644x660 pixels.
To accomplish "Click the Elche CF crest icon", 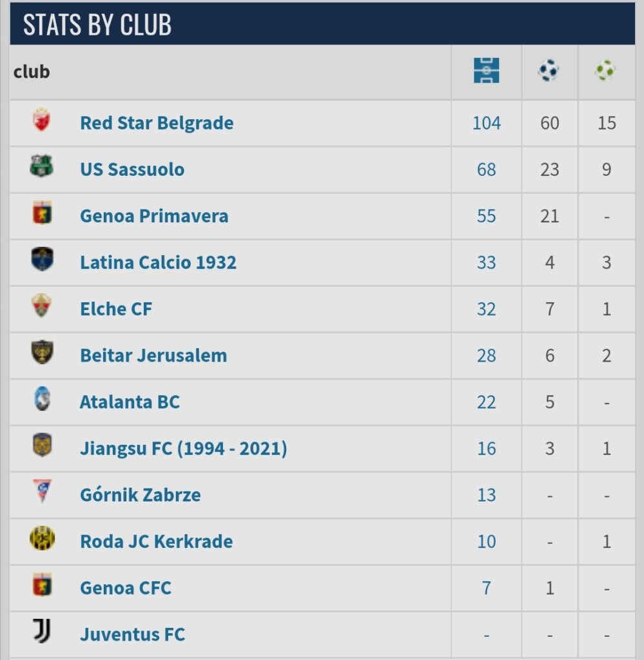I will (41, 306).
